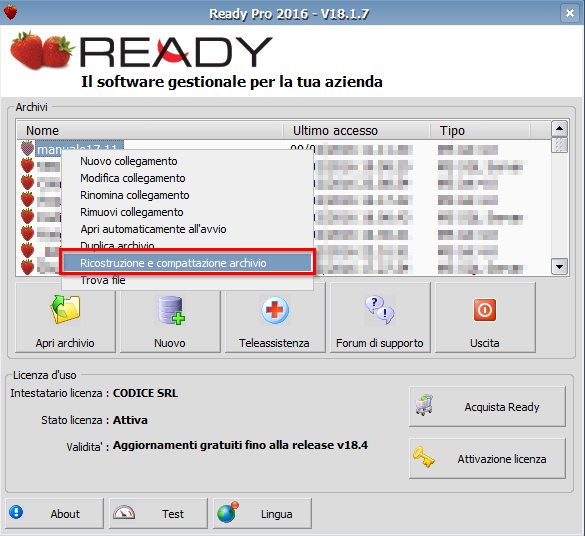Click the Nuovo button label
585x536 pixels.
[170, 343]
